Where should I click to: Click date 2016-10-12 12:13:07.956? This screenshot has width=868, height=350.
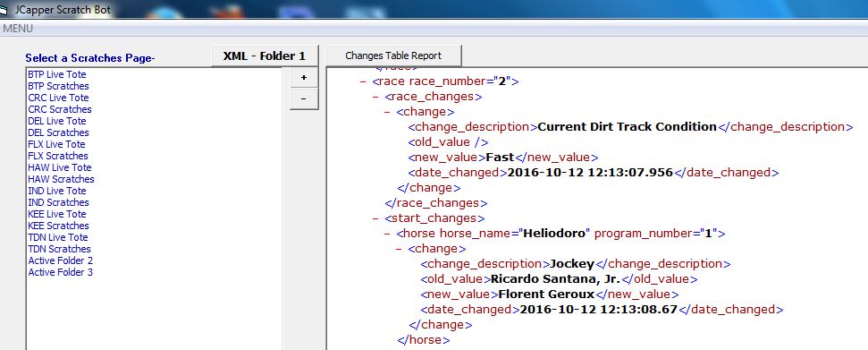coord(590,173)
